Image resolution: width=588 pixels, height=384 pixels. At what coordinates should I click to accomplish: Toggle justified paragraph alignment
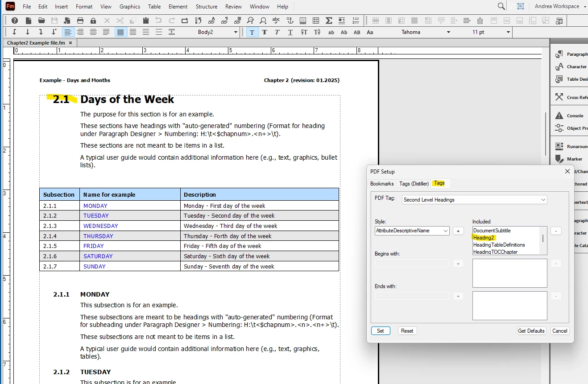pos(106,32)
